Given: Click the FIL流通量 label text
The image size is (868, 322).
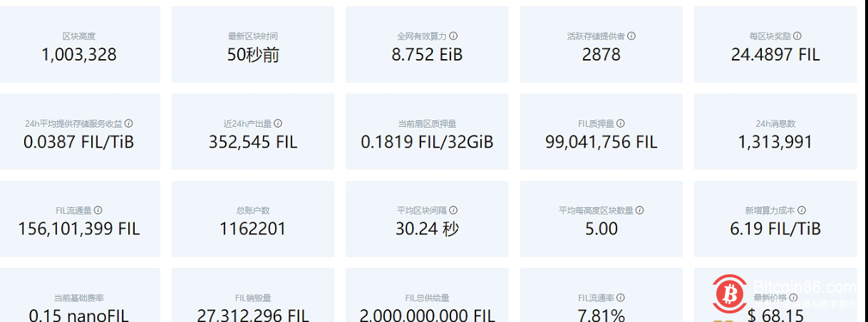Looking at the screenshot, I should coord(74,211).
